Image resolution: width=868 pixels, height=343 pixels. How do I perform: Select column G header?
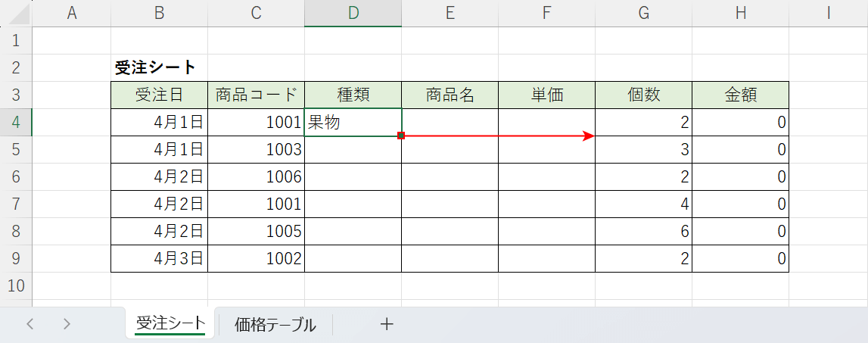(643, 13)
